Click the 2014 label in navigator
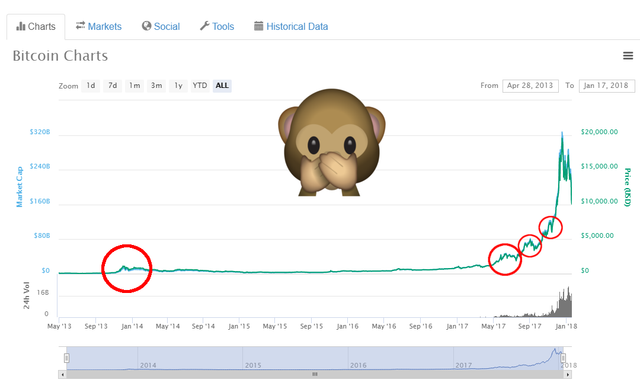This screenshot has width=640, height=388. (x=148, y=365)
